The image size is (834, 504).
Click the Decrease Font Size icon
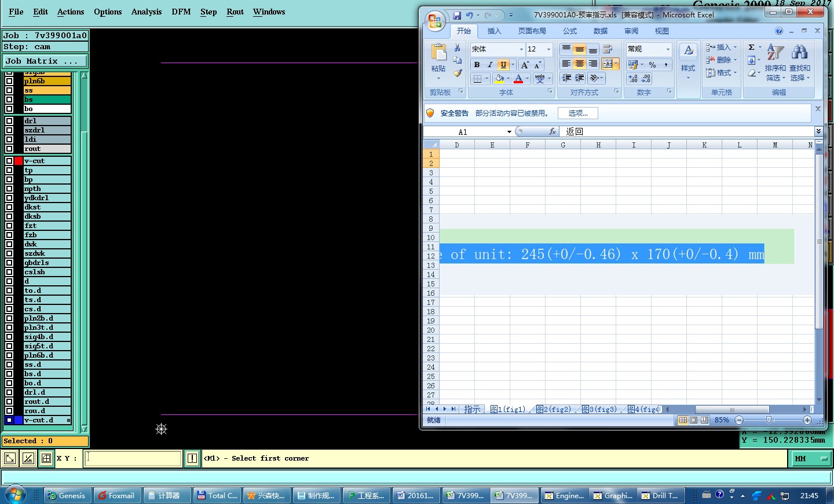(537, 65)
